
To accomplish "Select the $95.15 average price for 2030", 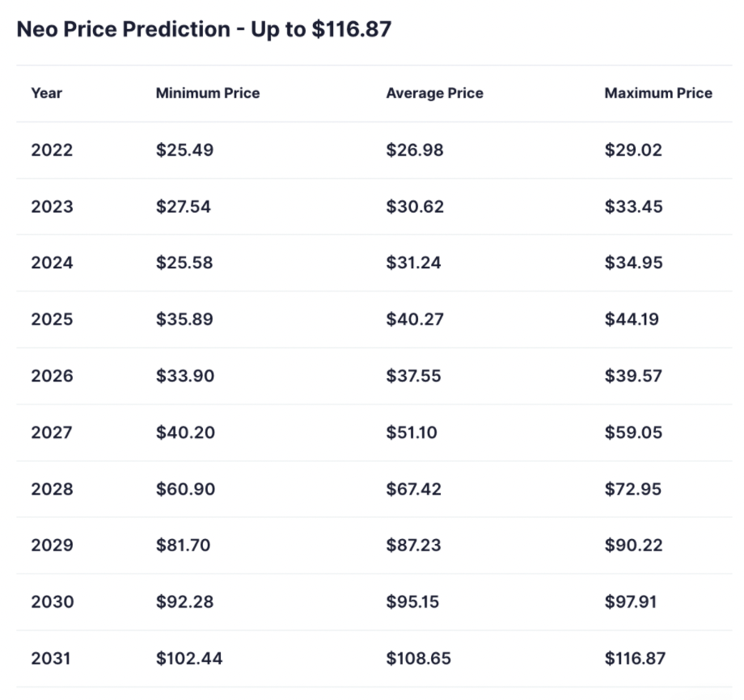I will 413,602.
